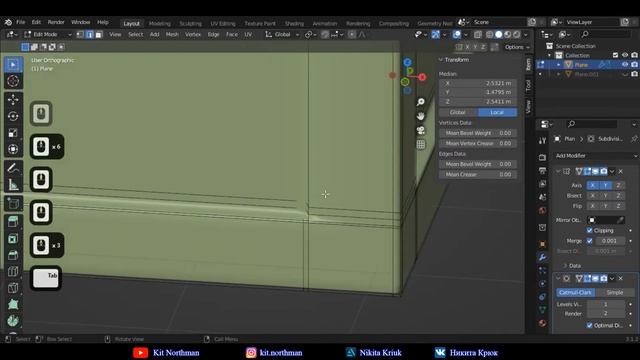640x360 pixels.
Task: Switch to face select mode
Action: pyautogui.click(x=99, y=35)
